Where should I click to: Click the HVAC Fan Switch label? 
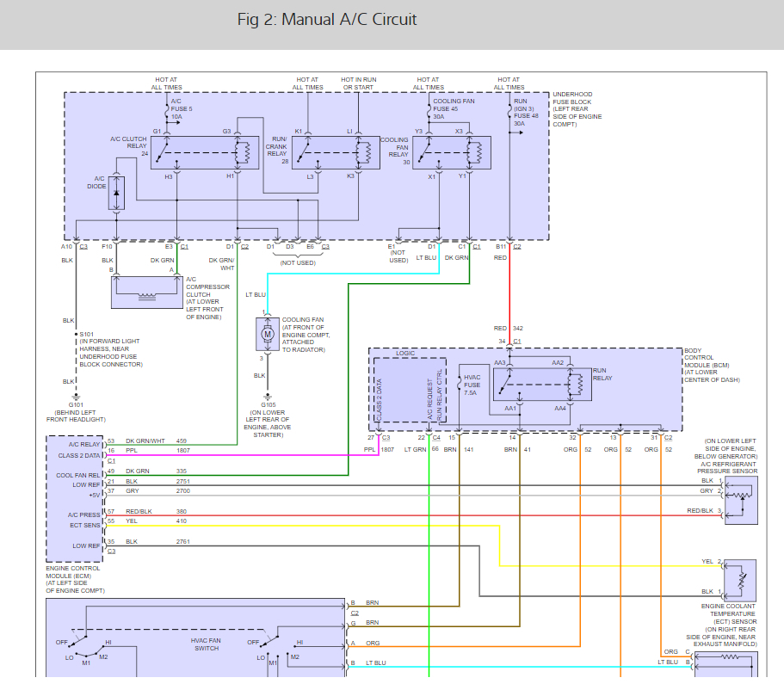[x=206, y=644]
